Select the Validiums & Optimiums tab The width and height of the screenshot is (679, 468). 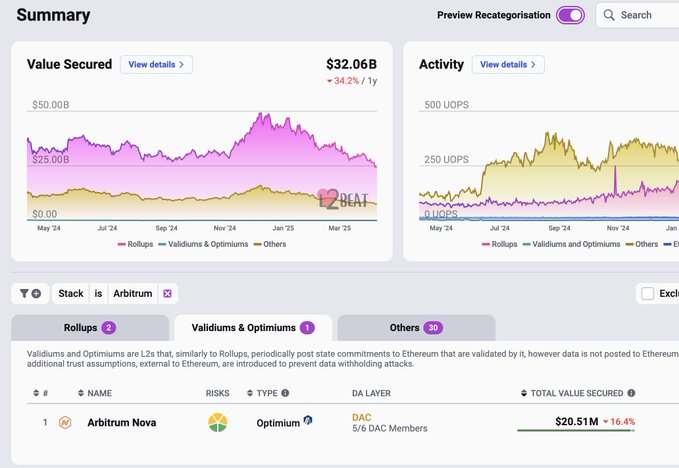[x=254, y=328]
